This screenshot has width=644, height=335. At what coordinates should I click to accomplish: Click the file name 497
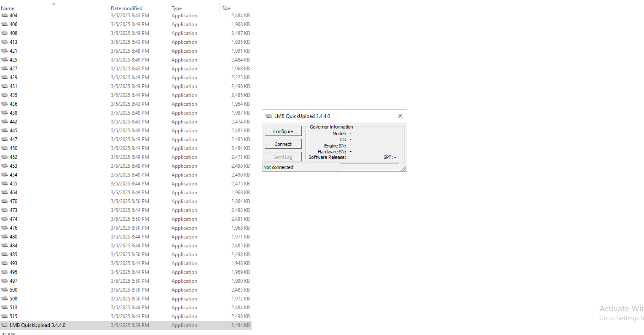coord(13,281)
